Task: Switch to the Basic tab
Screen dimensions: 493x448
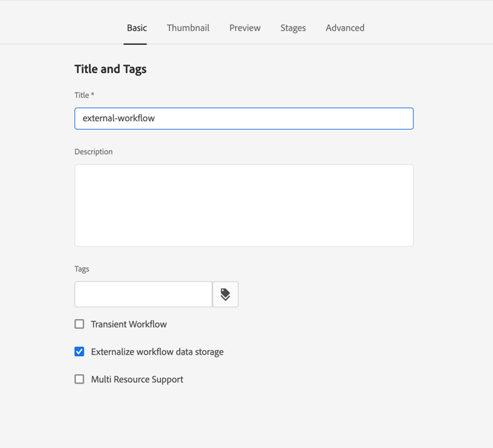Action: 137,28
